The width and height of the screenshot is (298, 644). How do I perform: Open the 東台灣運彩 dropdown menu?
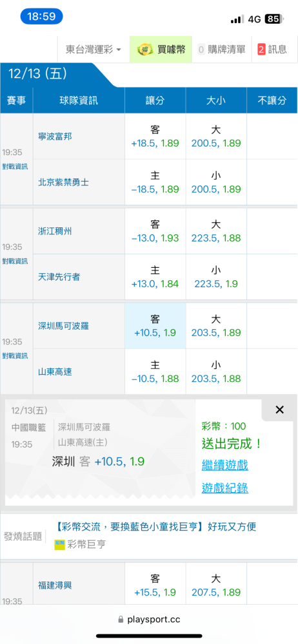94,50
